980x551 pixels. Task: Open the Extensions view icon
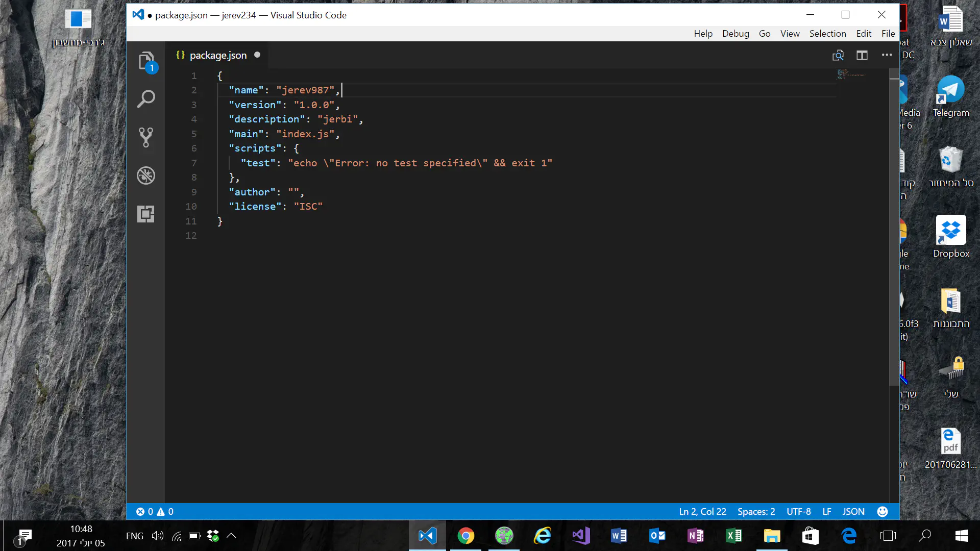[146, 214]
